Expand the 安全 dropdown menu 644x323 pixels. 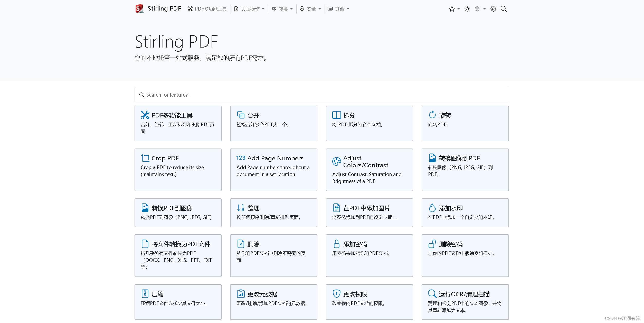pyautogui.click(x=310, y=9)
